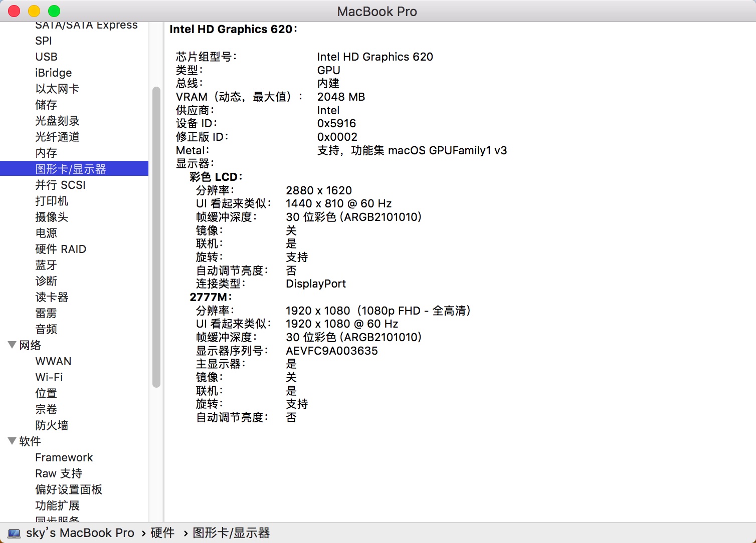Screen dimensions: 756x543
Task: Click the device ID value 0x5916
Action: pyautogui.click(x=336, y=123)
